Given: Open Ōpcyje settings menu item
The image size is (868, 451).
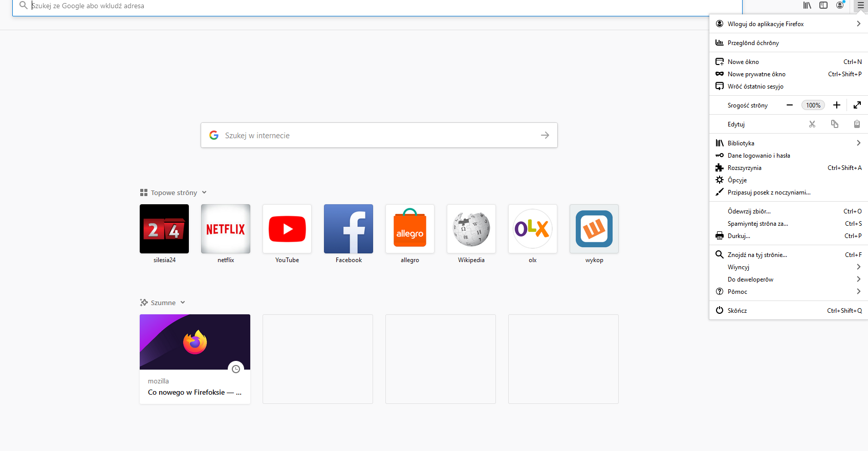Looking at the screenshot, I should click(788, 180).
